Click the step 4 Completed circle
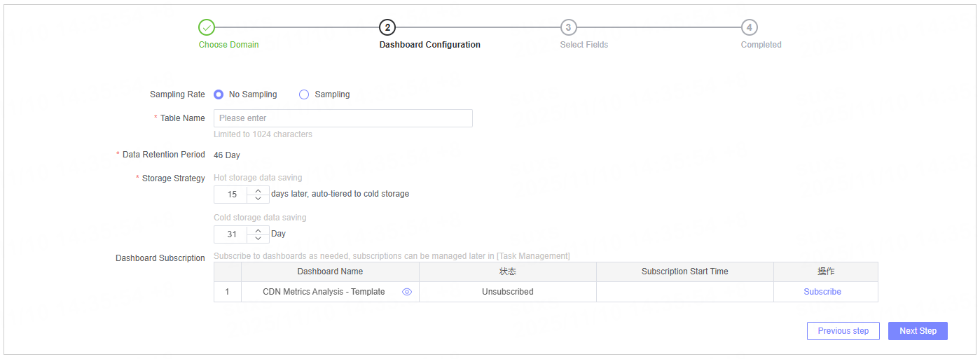This screenshot has height=359, width=980. 749,27
